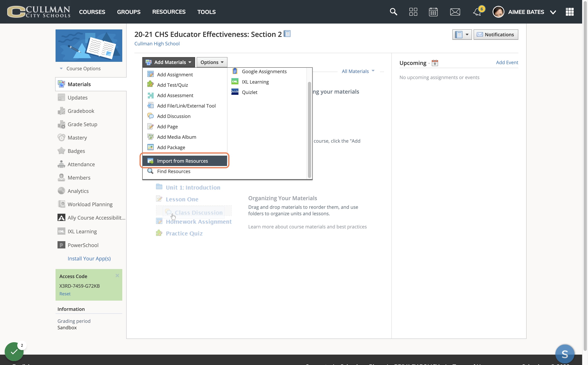Open the blue S support chat bubble
The image size is (588, 365).
point(565,354)
